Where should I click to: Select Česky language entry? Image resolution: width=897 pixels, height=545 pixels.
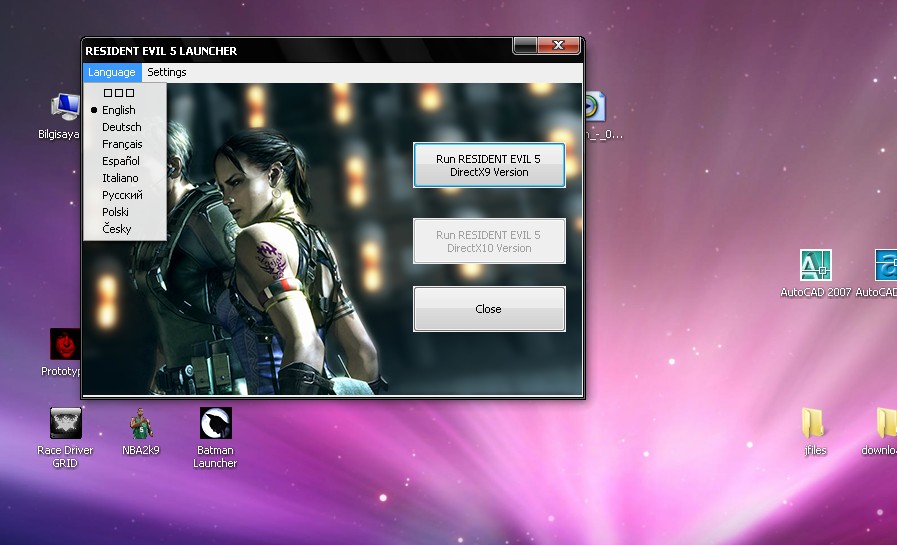coord(125,229)
